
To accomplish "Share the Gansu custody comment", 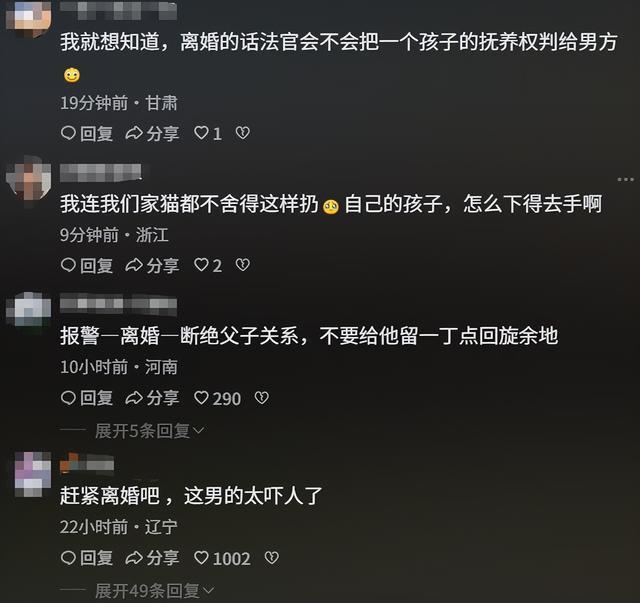I will (x=152, y=133).
